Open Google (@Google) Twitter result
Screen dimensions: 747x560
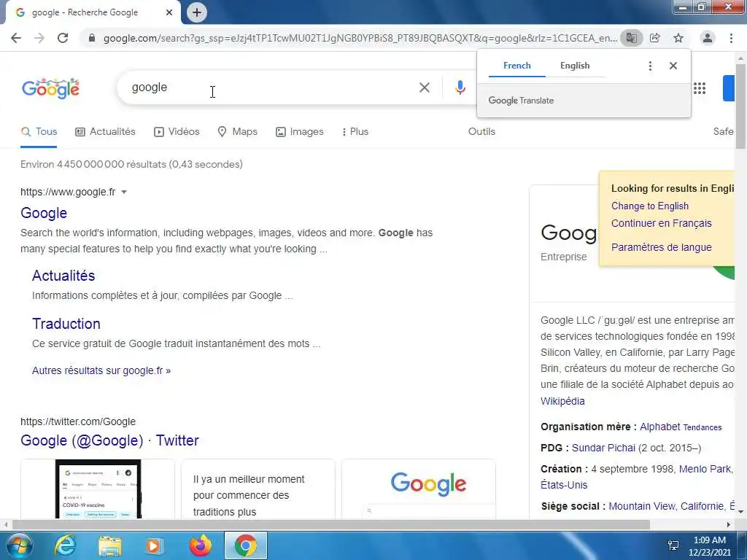[x=109, y=440]
